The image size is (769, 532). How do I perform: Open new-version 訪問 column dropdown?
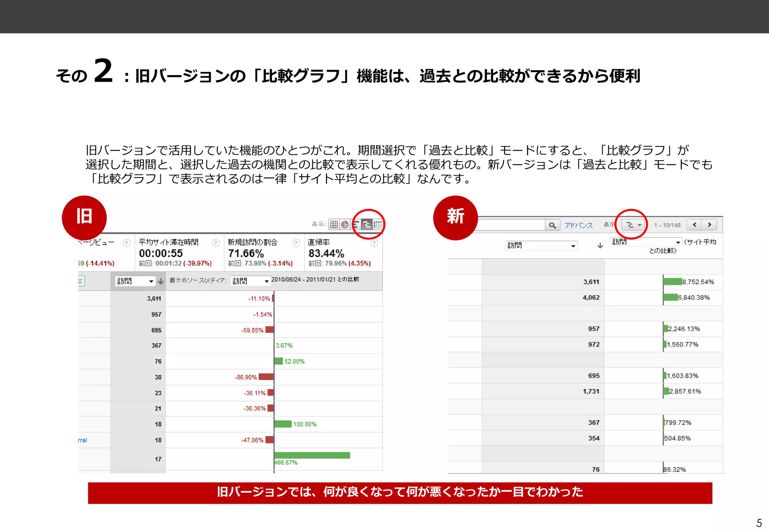(x=541, y=245)
